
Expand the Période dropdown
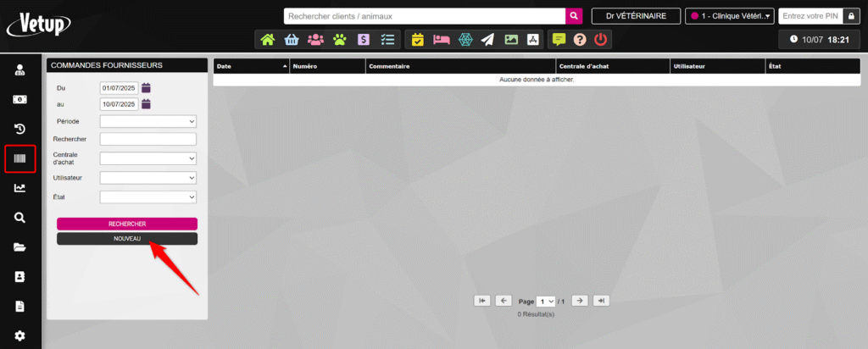coord(147,121)
